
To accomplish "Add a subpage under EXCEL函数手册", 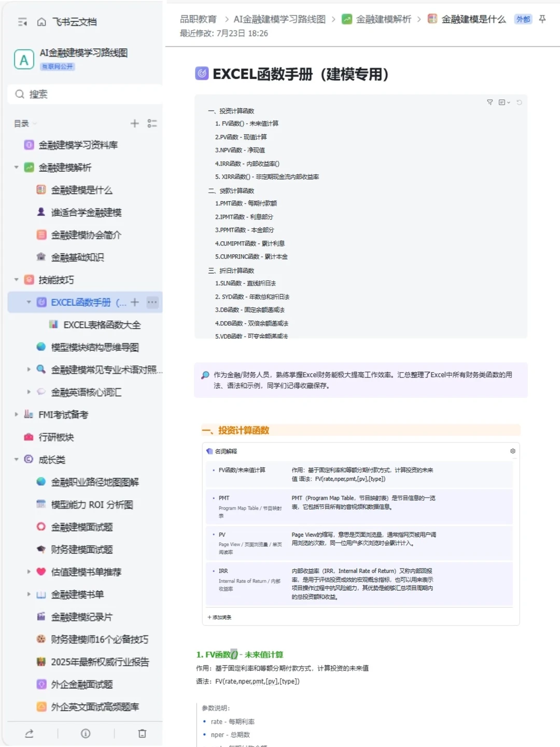I will [135, 302].
